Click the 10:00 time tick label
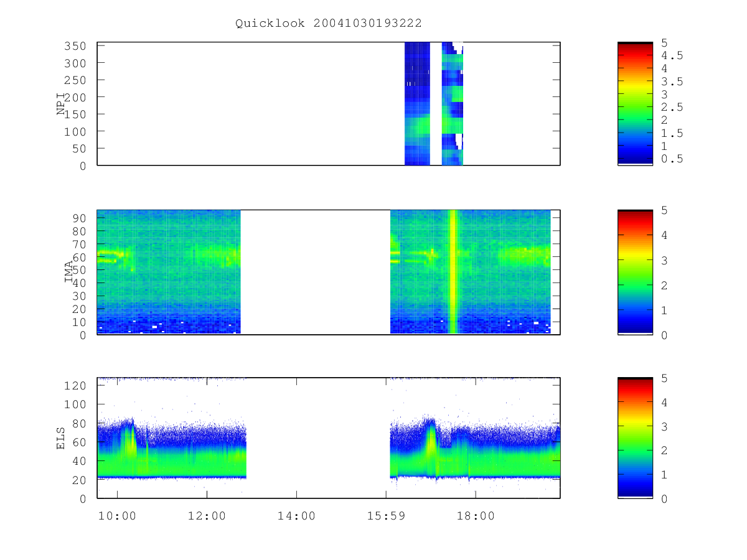747x560 pixels. click(x=117, y=516)
